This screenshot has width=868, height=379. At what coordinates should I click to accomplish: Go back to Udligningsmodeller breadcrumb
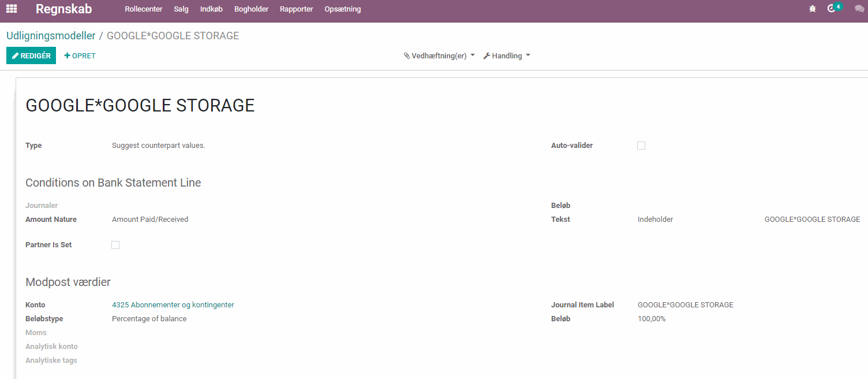pyautogui.click(x=51, y=36)
